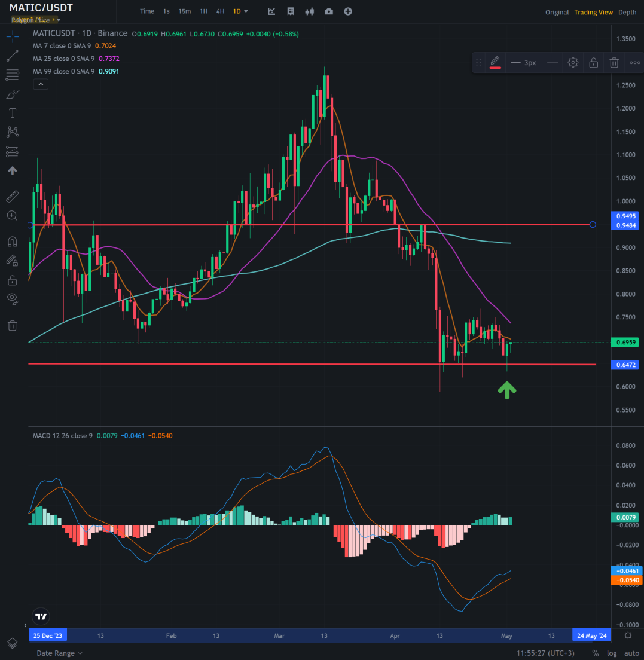The width and height of the screenshot is (644, 660).
Task: Enable the Magnet snapping mode
Action: click(12, 241)
